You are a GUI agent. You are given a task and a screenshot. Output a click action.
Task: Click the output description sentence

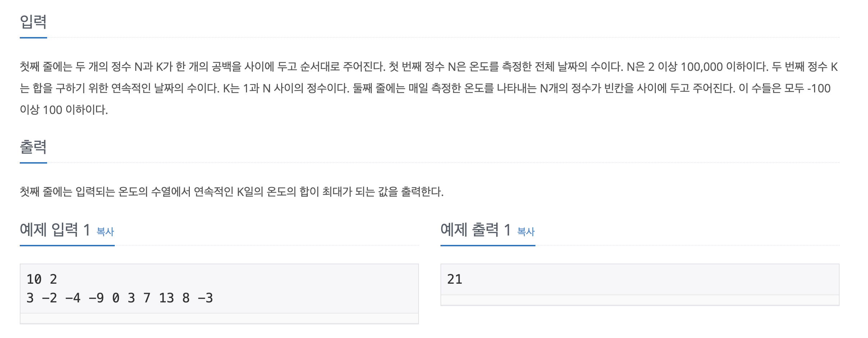tap(232, 192)
